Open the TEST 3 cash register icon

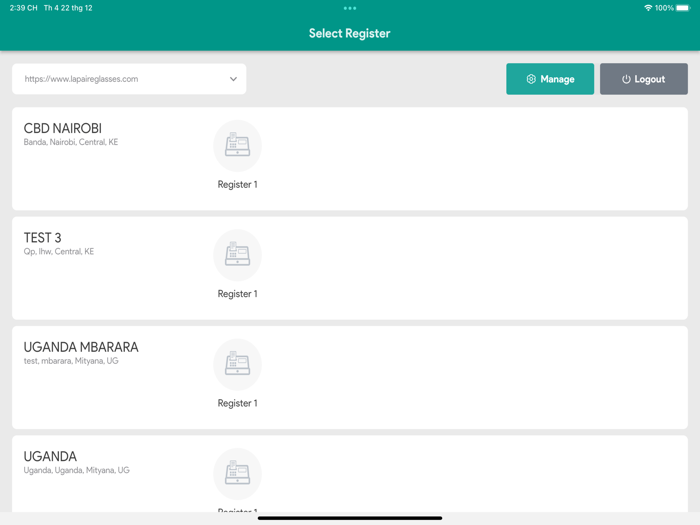238,255
